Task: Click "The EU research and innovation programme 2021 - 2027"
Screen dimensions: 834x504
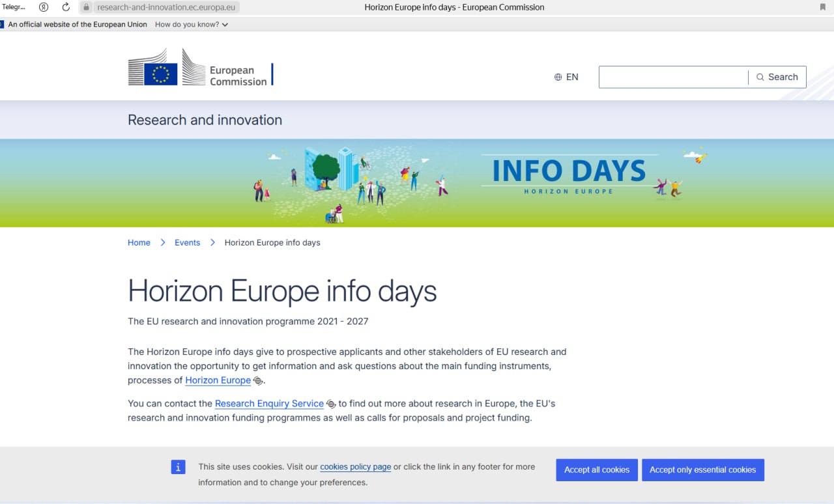Action: (x=248, y=321)
